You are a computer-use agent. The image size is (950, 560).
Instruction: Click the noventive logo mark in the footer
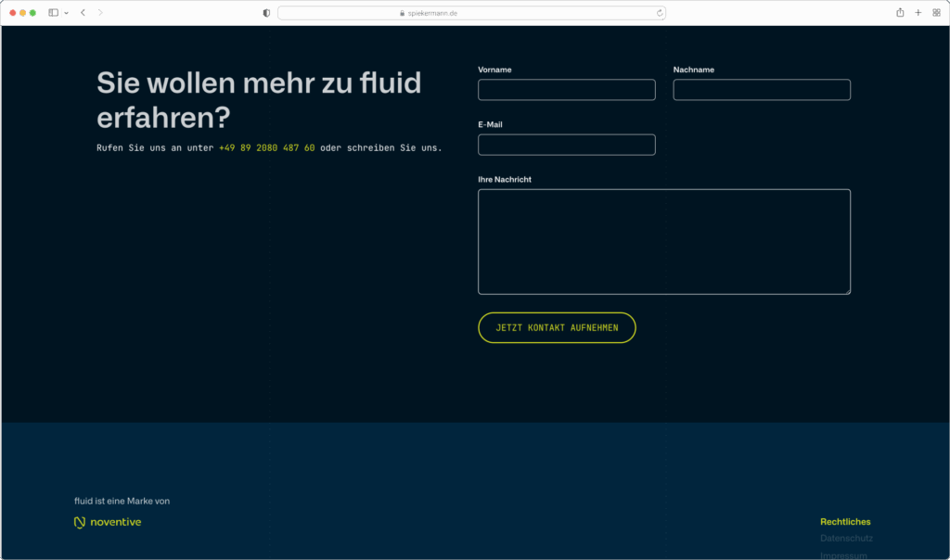[x=77, y=521]
